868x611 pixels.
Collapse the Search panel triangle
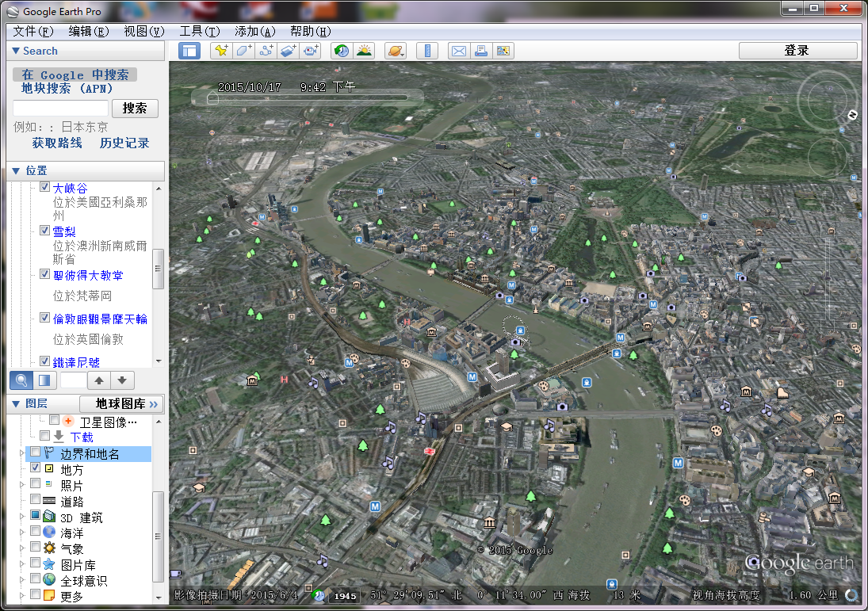[16, 51]
